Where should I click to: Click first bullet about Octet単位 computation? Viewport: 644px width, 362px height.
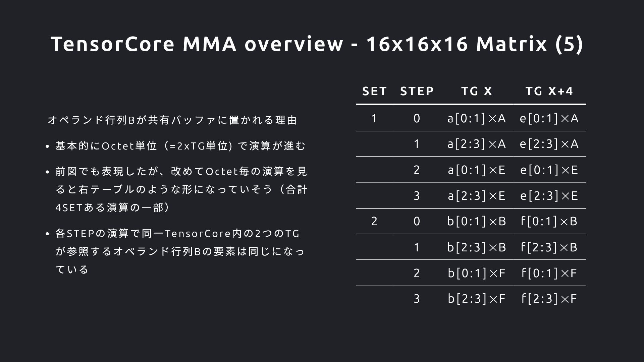[x=180, y=146]
